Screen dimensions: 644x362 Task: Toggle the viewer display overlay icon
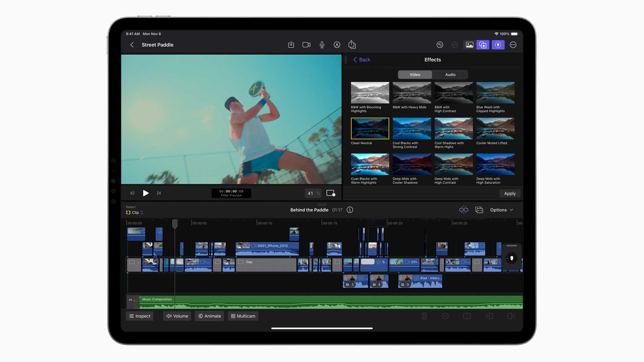tap(331, 193)
